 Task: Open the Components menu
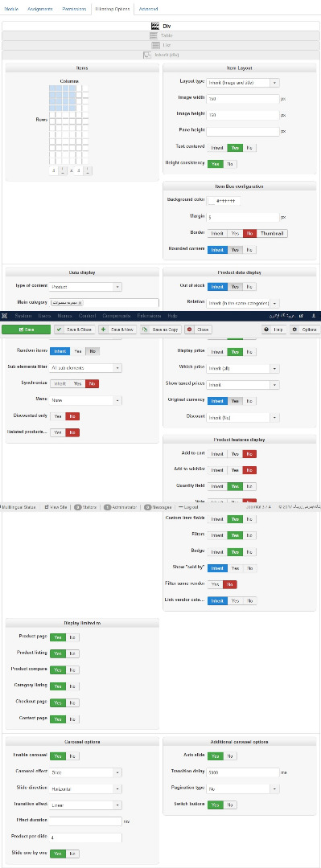click(x=117, y=315)
